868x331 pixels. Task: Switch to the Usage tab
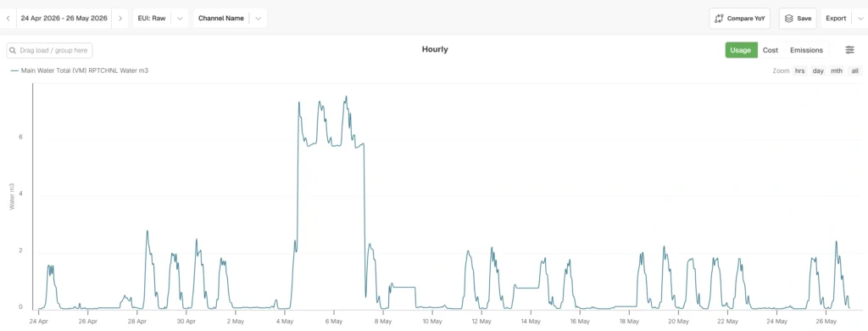(741, 50)
